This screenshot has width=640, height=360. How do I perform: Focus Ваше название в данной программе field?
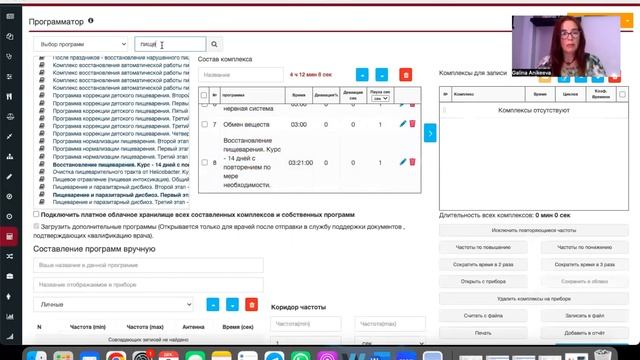tap(148, 265)
